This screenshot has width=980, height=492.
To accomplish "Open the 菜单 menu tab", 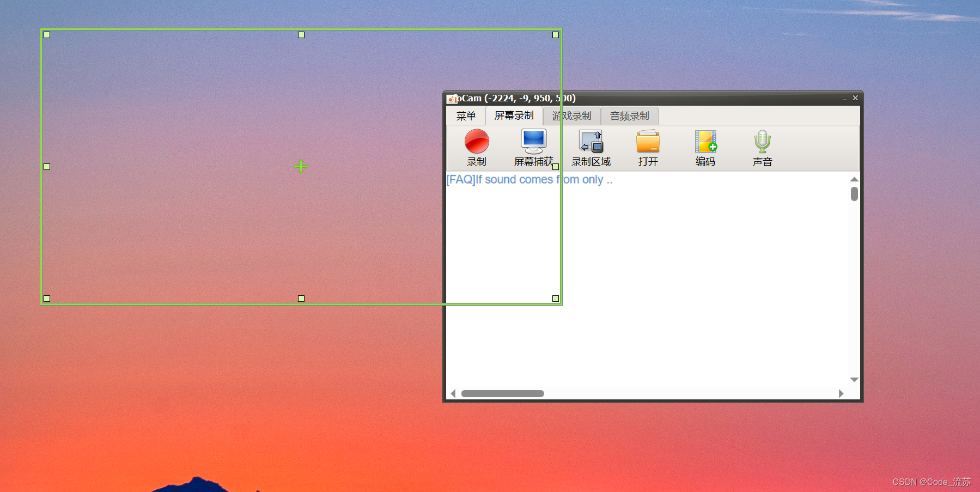I will pyautogui.click(x=466, y=116).
